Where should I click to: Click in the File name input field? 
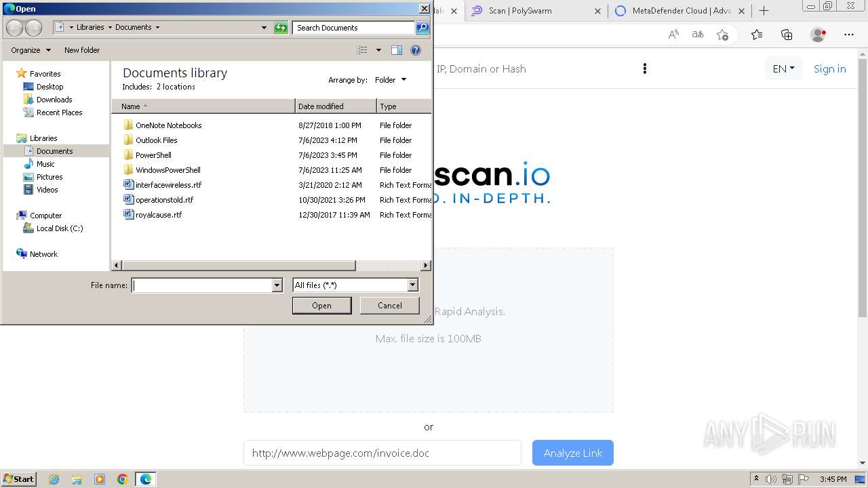coord(201,285)
